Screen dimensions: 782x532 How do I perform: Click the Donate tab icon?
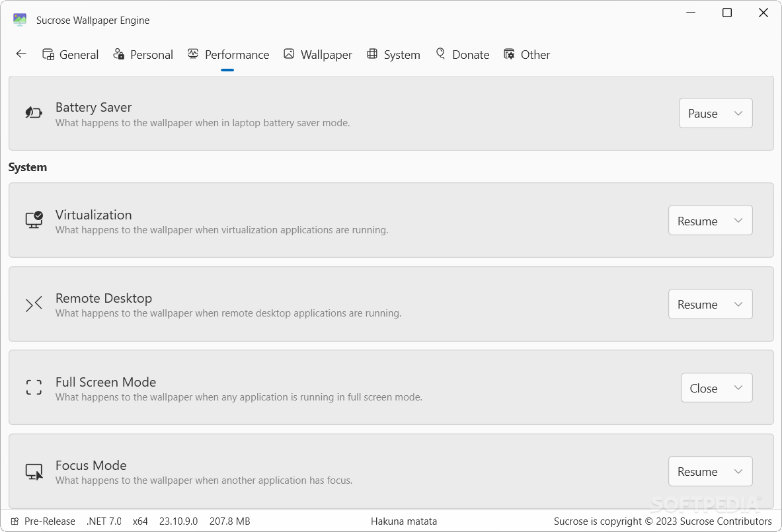(440, 54)
